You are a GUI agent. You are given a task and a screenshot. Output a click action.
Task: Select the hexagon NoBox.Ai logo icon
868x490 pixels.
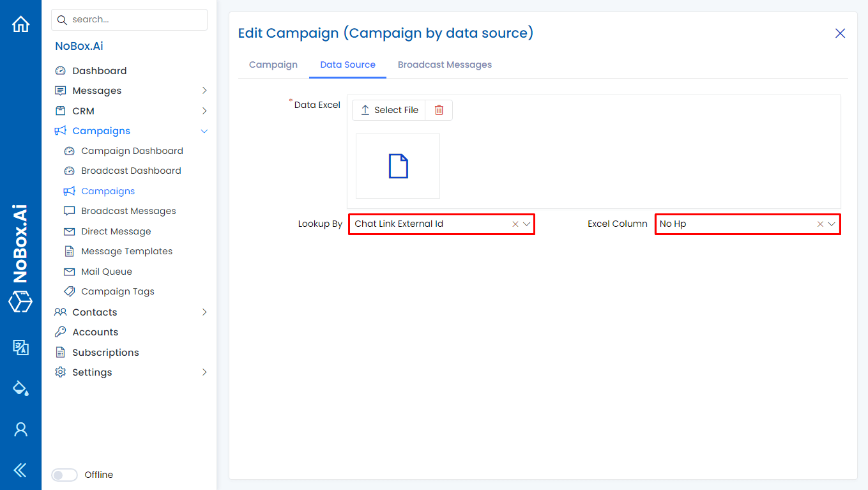20,302
